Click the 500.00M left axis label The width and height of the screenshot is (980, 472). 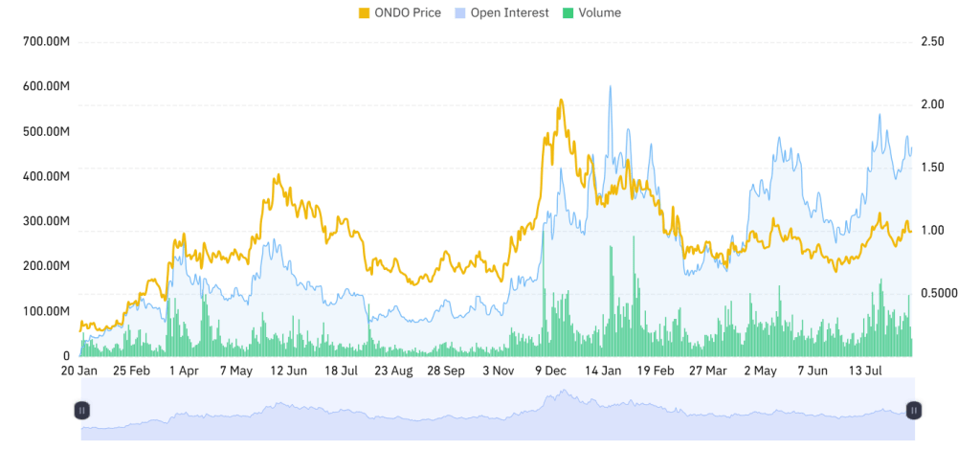click(x=46, y=131)
